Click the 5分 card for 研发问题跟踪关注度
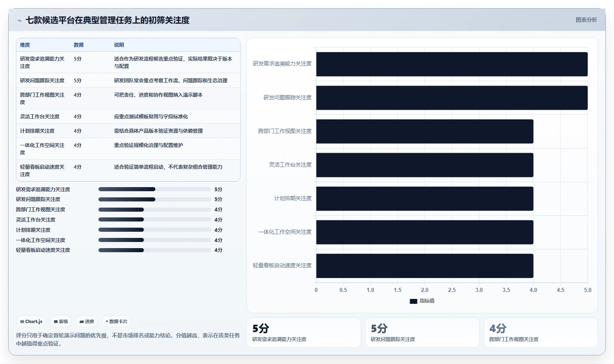This screenshot has height=364, width=614. 422,332
